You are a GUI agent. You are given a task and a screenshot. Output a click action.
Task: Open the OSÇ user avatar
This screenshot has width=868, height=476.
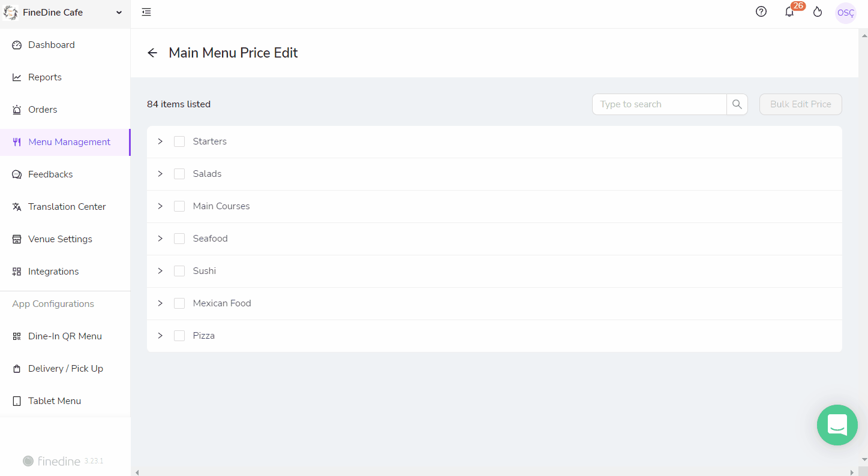(x=846, y=13)
